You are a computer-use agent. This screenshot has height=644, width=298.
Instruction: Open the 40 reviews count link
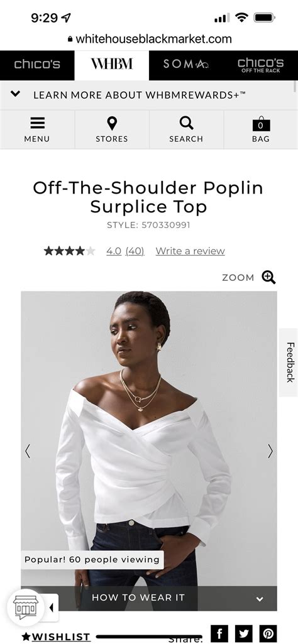coord(135,251)
